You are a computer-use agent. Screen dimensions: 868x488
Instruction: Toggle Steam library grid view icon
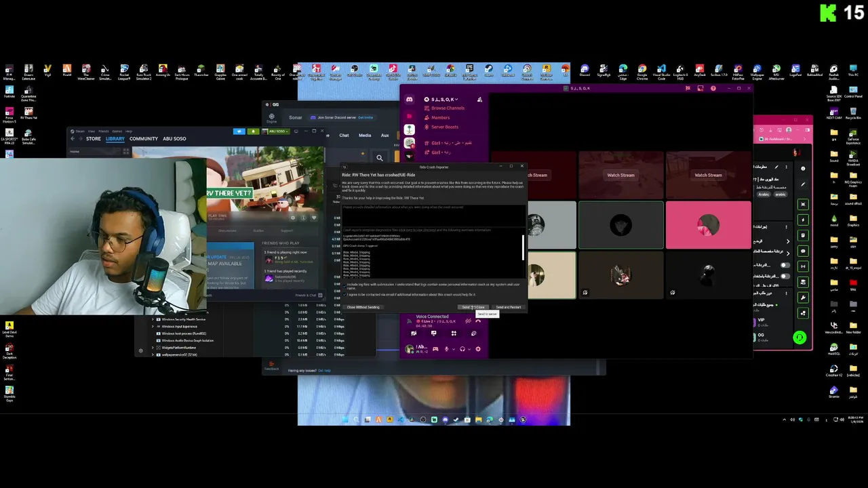click(125, 152)
